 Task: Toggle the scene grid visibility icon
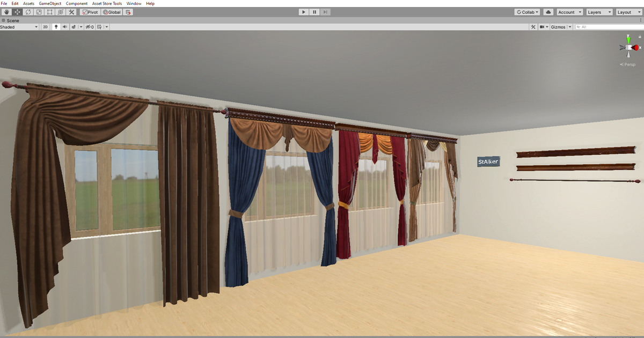(100, 27)
